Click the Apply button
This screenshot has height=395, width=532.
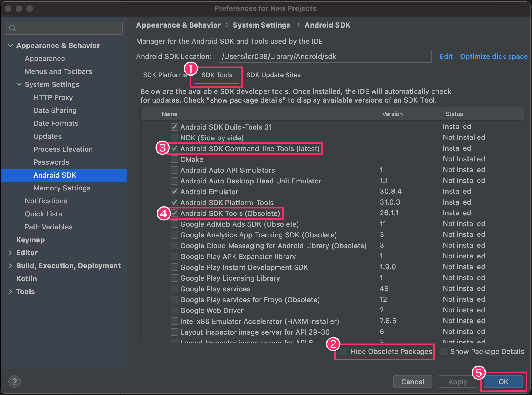(x=458, y=382)
